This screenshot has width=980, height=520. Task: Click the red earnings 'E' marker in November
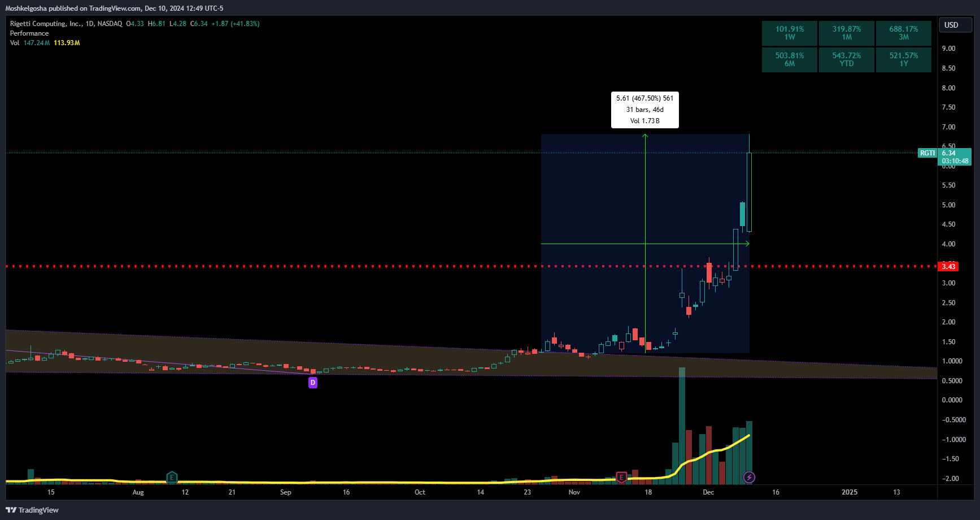click(x=621, y=478)
